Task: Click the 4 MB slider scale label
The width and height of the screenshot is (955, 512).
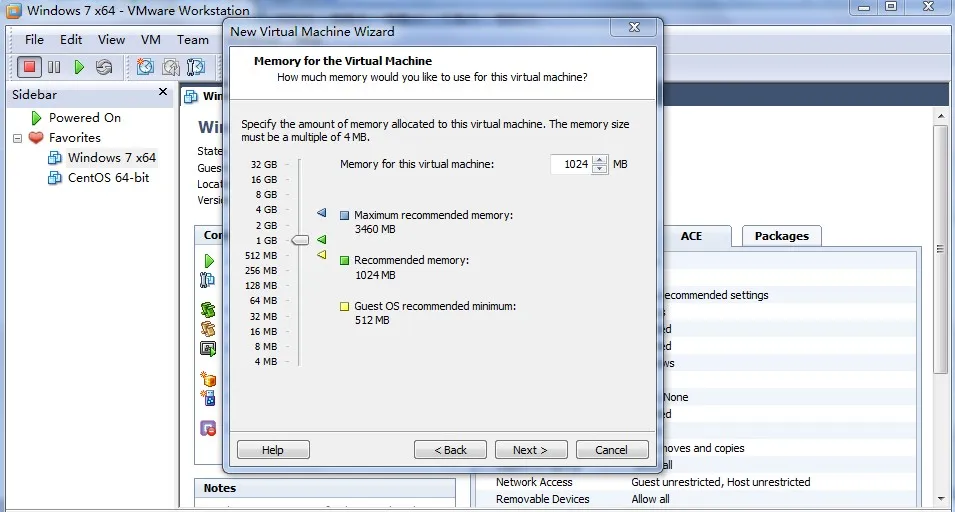Action: 266,362
